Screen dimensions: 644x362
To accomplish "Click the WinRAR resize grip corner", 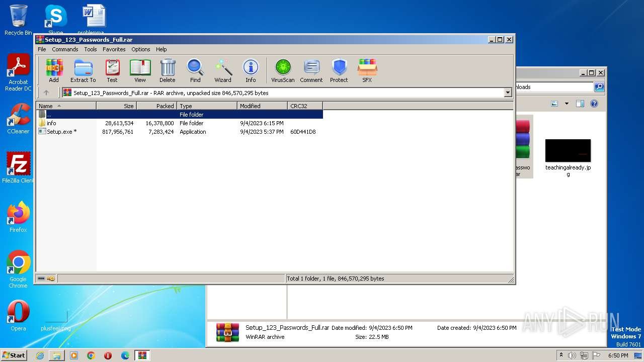I will click(511, 280).
